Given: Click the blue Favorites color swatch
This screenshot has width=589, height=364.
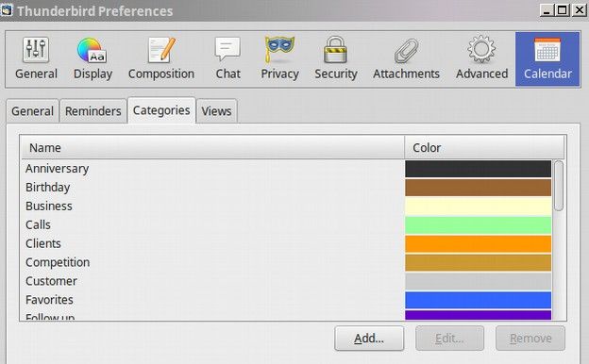Looking at the screenshot, I should (x=478, y=300).
